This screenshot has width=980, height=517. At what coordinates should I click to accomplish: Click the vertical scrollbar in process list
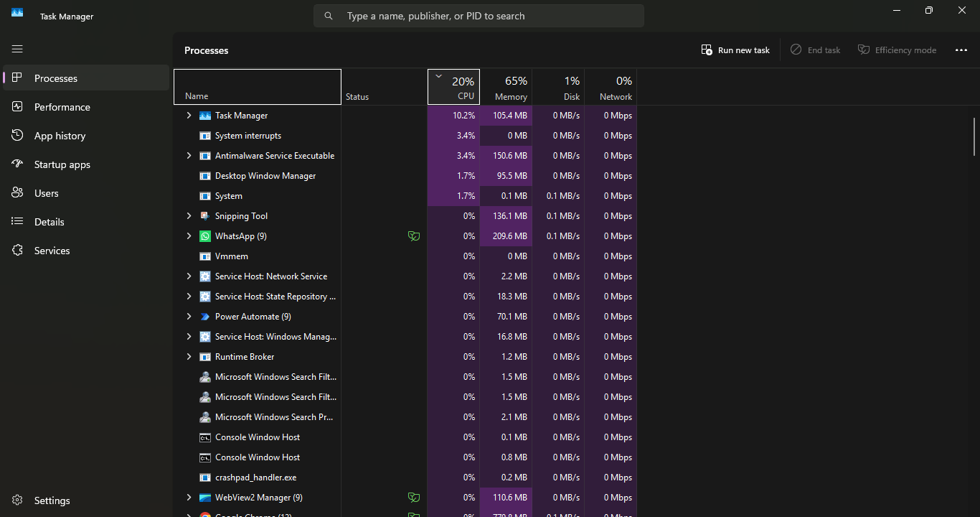pyautogui.click(x=974, y=136)
